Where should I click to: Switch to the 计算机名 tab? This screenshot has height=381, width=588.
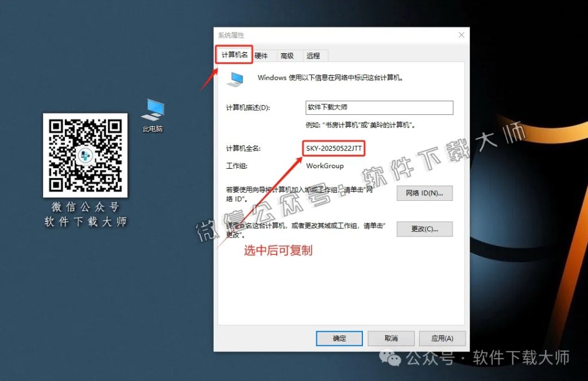(234, 55)
